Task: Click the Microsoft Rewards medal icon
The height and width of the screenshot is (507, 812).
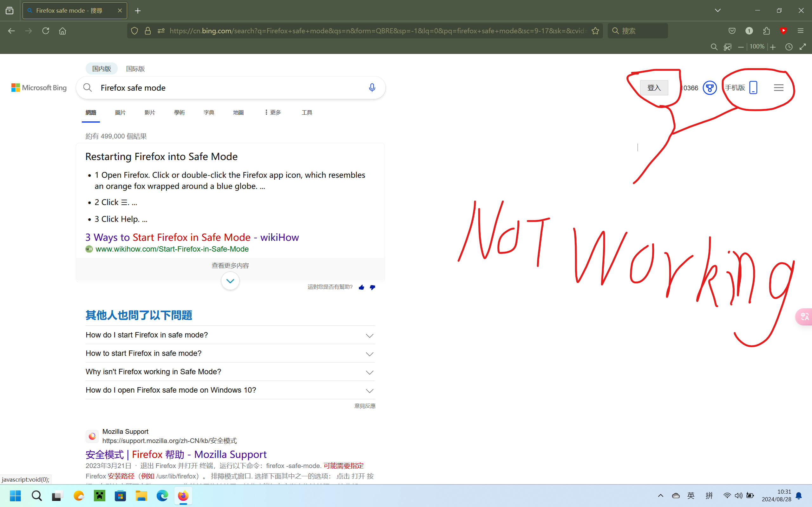Action: 709,88
